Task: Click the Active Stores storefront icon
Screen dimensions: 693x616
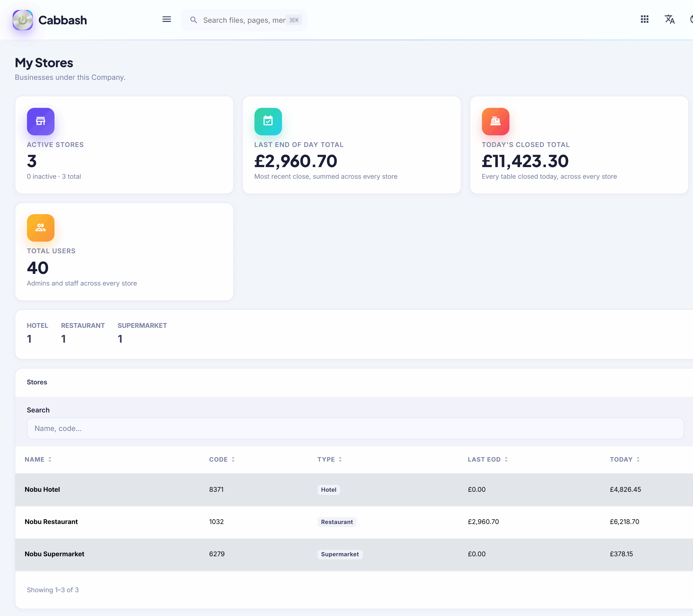Action: 41,121
